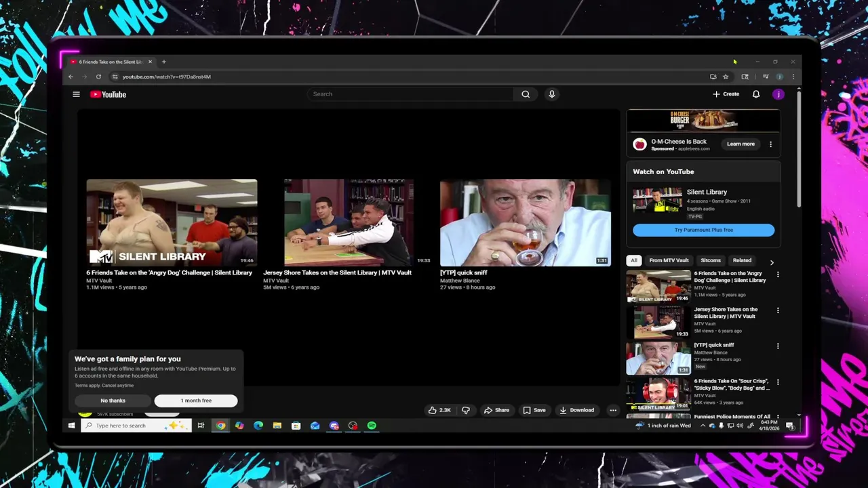This screenshot has height=488, width=868.
Task: Click 'Try Paramount Plus free' button
Action: (x=703, y=230)
